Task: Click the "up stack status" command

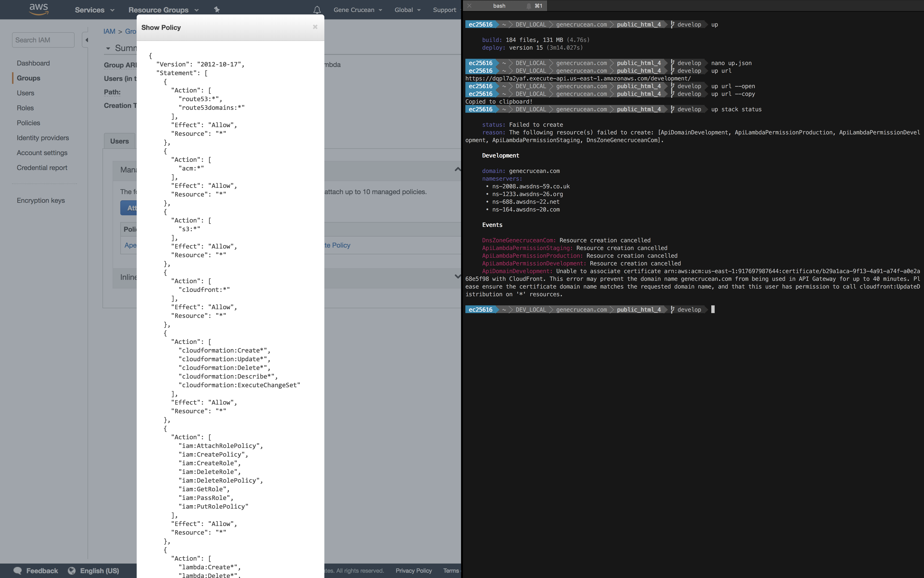Action: pos(736,109)
